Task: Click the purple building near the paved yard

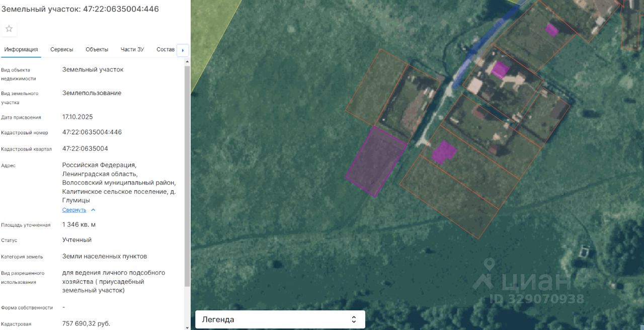Action: click(500, 69)
